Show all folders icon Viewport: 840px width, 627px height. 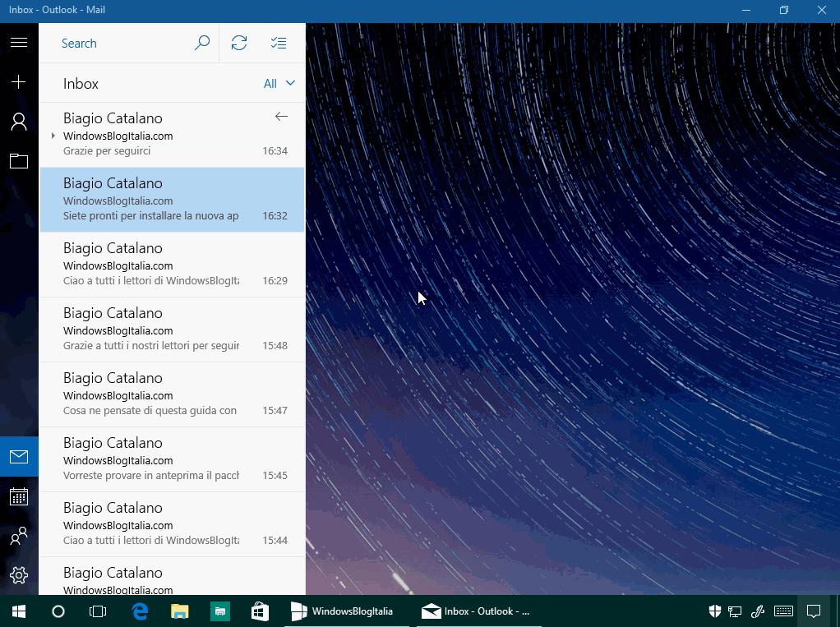coord(19,160)
